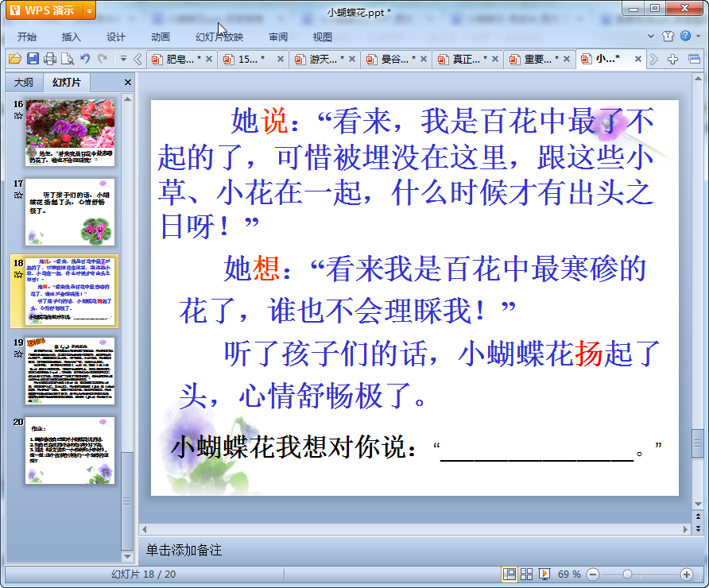Close the 游天... document tab
709x588 pixels.
click(352, 59)
